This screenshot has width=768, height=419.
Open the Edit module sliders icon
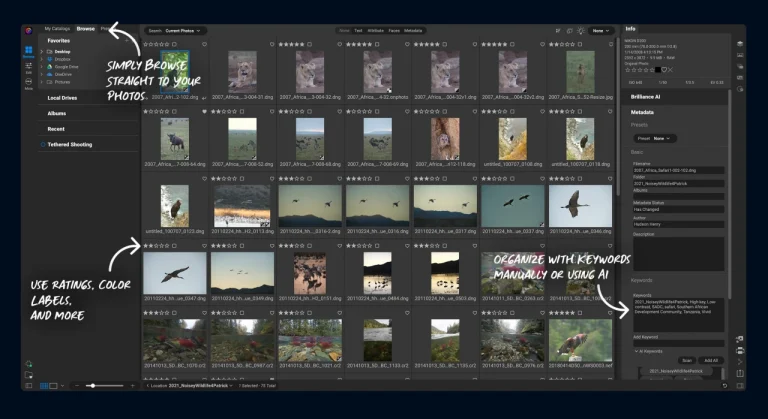click(28, 67)
